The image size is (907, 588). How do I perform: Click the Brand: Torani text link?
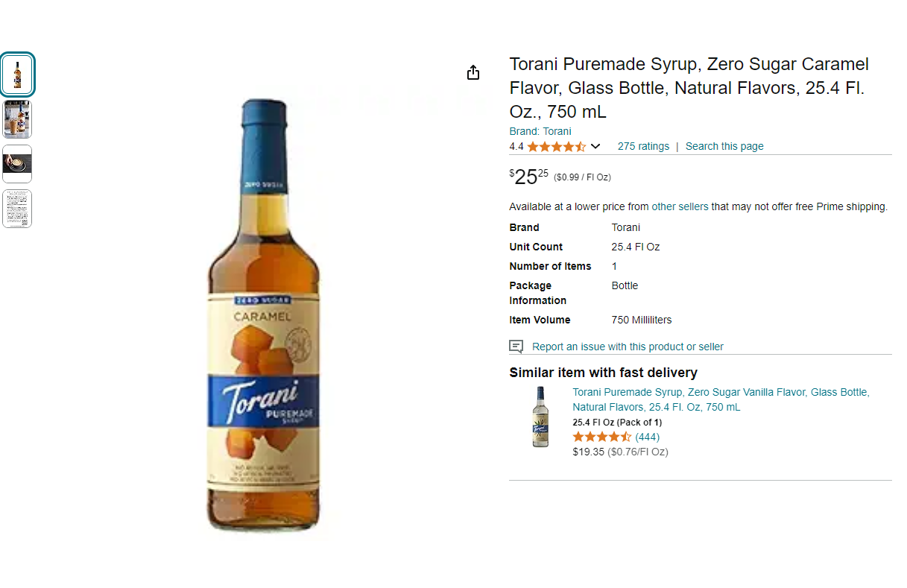[540, 131]
